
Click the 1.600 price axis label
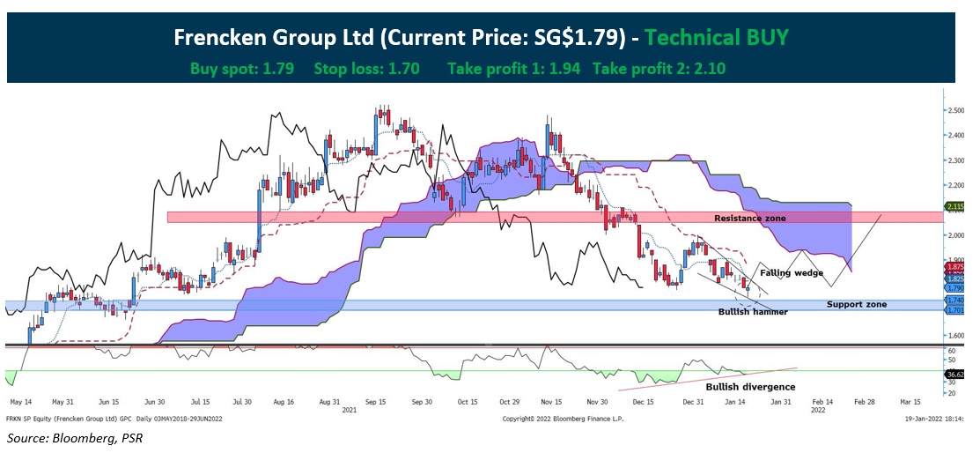coord(958,336)
